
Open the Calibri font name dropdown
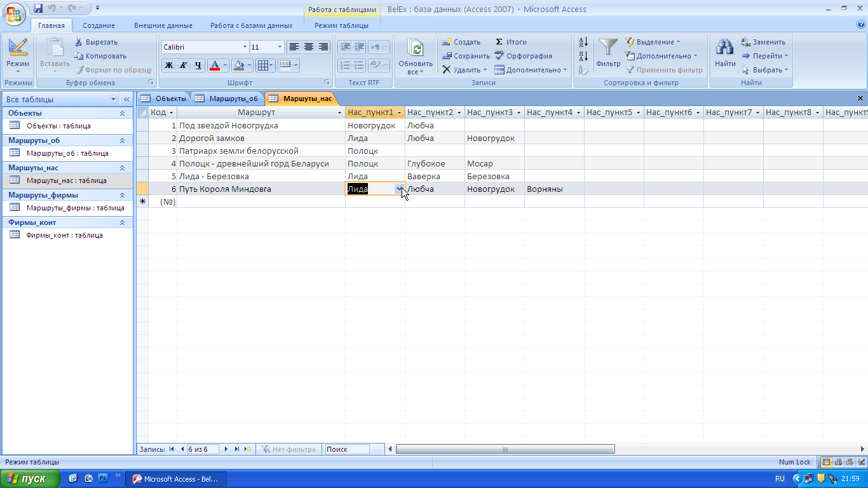(245, 47)
